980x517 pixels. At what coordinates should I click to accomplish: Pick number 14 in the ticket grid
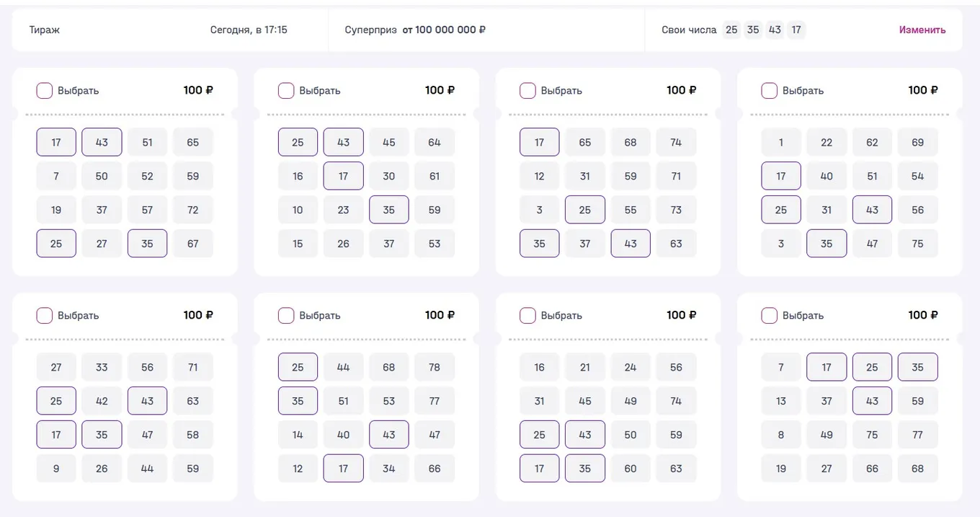tap(298, 435)
